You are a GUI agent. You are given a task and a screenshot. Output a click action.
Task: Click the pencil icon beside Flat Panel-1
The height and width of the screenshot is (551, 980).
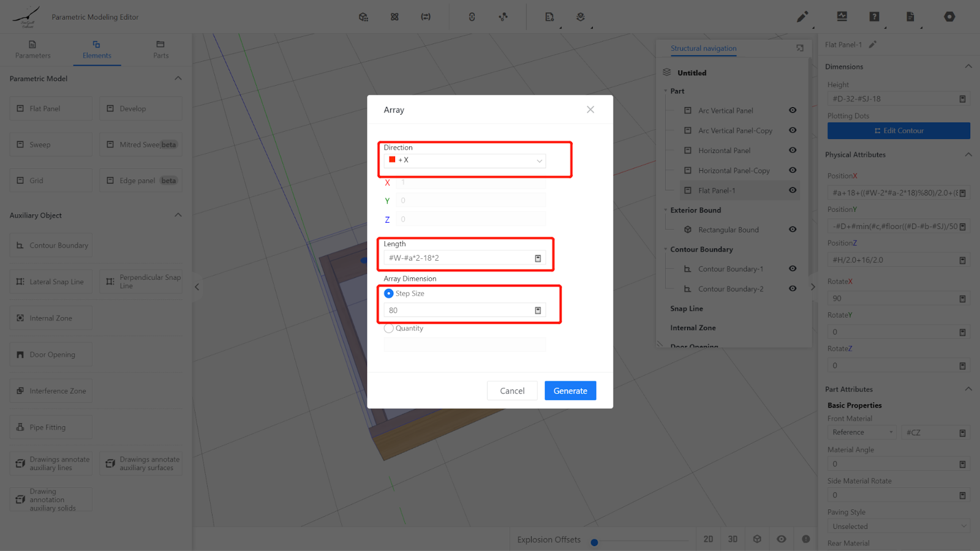(x=873, y=45)
